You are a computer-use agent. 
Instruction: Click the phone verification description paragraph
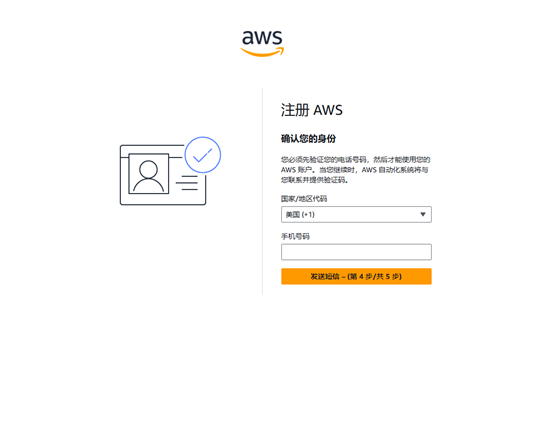coord(356,170)
